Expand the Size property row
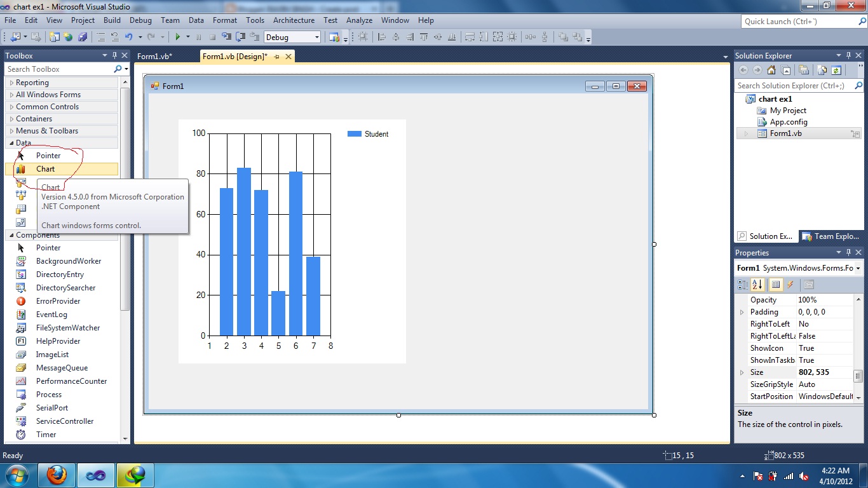 tap(742, 372)
